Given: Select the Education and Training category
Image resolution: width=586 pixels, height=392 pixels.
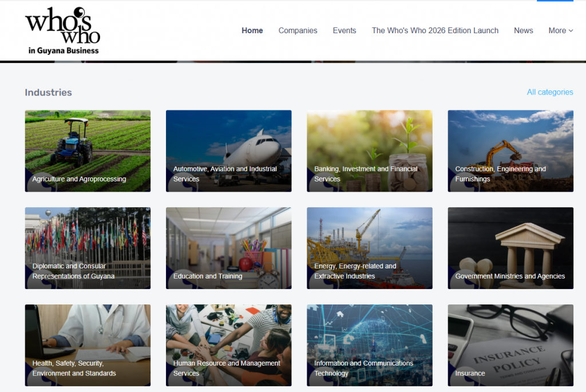Looking at the screenshot, I should (x=228, y=248).
